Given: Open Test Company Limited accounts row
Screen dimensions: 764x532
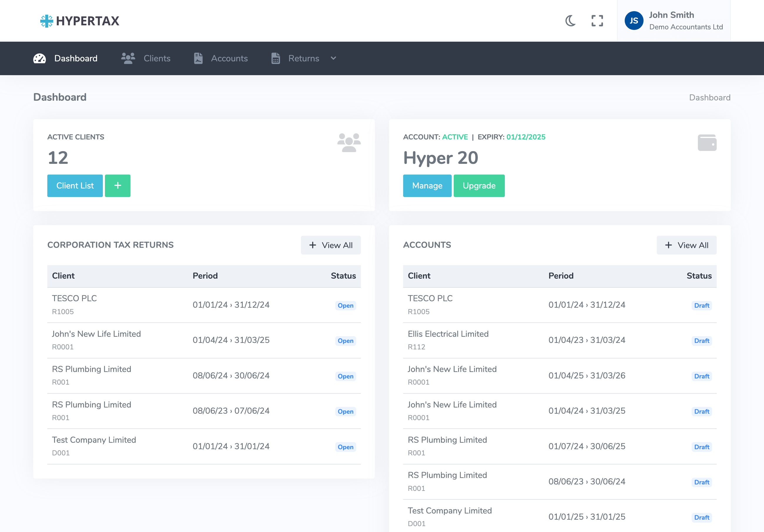Looking at the screenshot, I should 560,517.
